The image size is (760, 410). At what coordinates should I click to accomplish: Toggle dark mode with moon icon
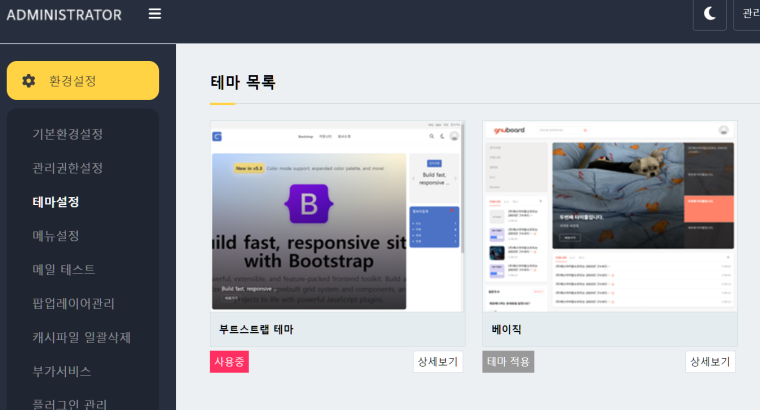tap(709, 13)
